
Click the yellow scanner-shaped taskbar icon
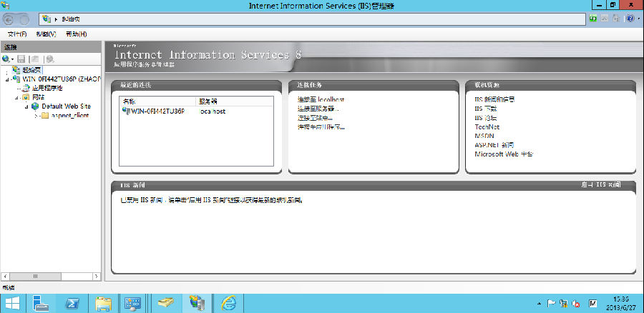click(166, 303)
